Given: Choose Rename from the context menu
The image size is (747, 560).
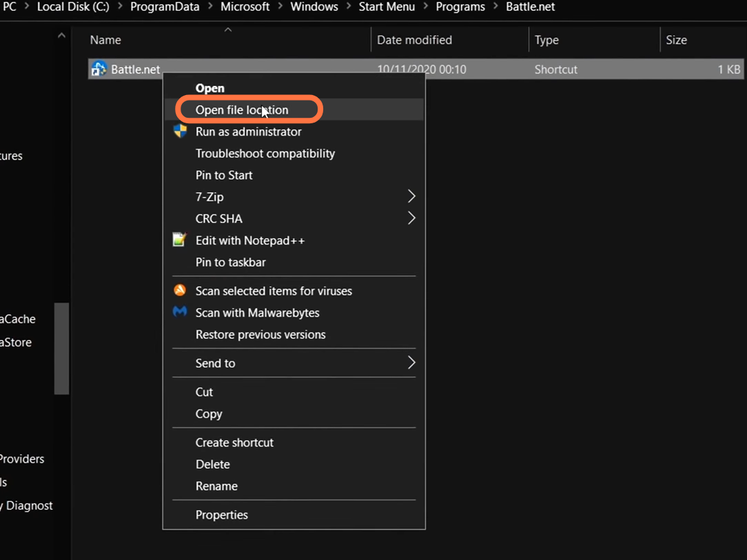Looking at the screenshot, I should tap(216, 486).
